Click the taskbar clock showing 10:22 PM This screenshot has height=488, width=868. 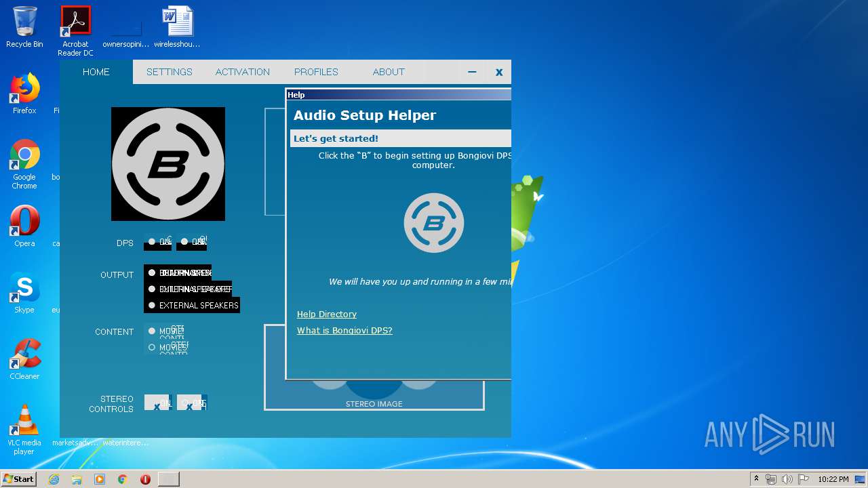point(833,479)
